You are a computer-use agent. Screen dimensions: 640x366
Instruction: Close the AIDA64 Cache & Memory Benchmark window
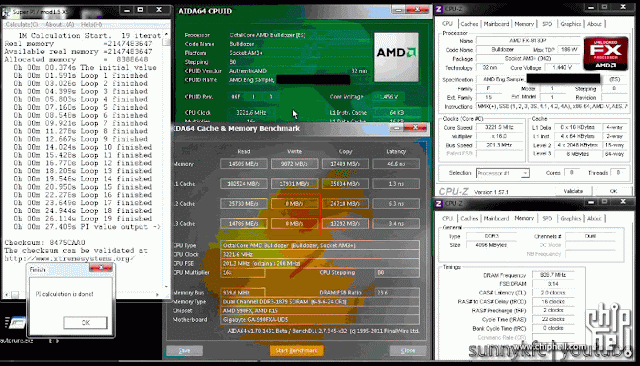click(416, 128)
